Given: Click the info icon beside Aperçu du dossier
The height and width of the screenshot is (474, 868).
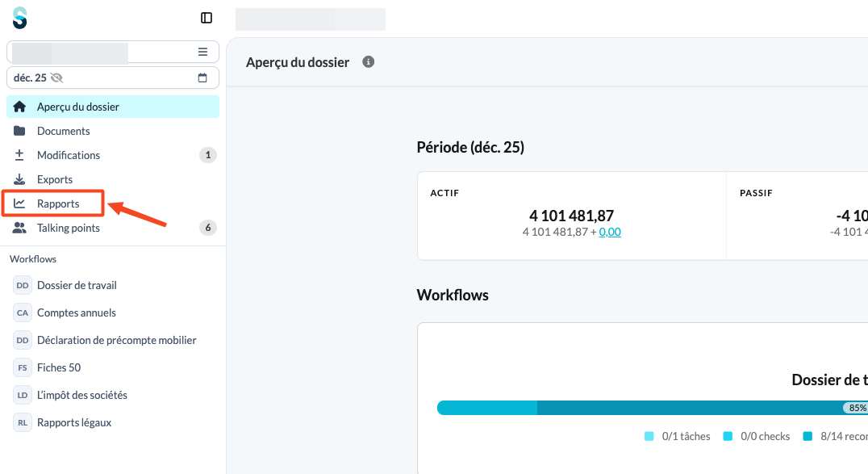Looking at the screenshot, I should click(x=368, y=61).
